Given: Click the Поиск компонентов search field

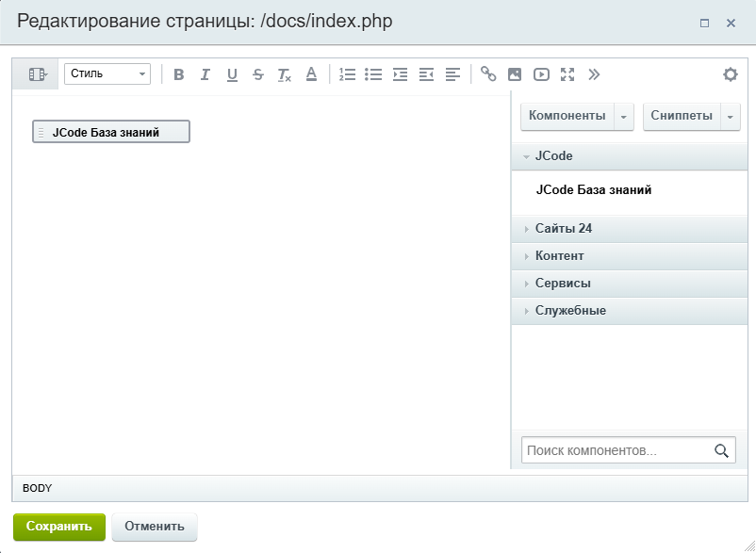Looking at the screenshot, I should click(617, 451).
